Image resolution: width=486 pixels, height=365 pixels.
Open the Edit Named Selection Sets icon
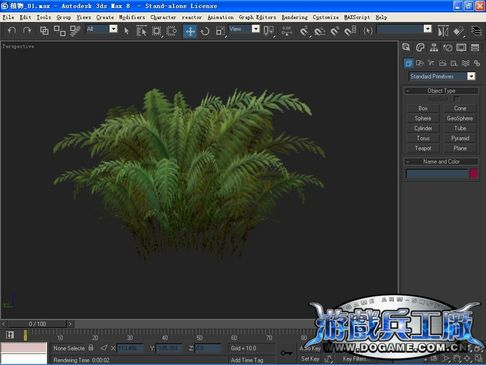(368, 31)
